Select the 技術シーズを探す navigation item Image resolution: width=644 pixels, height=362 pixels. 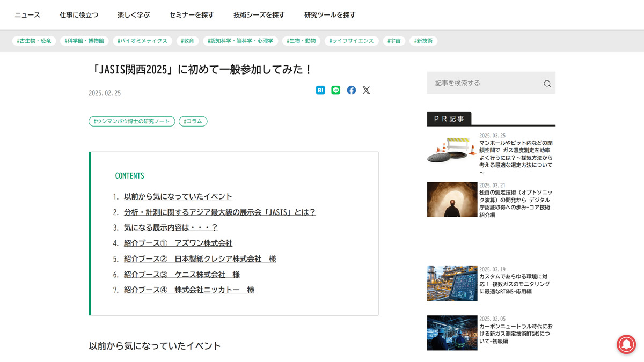[259, 15]
